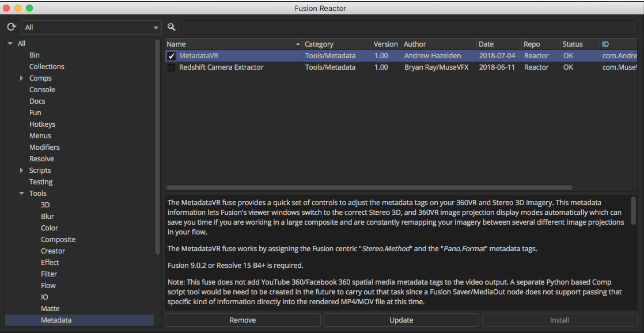This screenshot has height=333, width=644.
Task: Select the Matte tools subcategory
Action: click(50, 308)
